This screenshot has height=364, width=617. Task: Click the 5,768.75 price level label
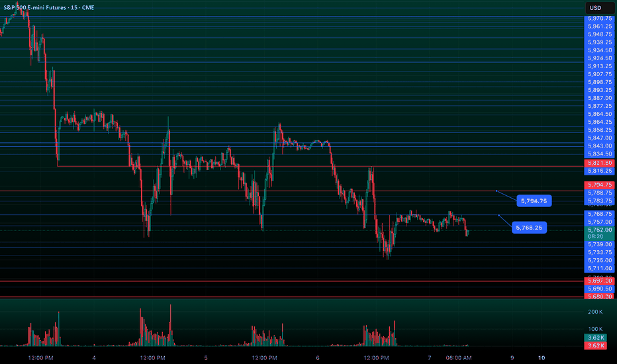click(x=600, y=214)
